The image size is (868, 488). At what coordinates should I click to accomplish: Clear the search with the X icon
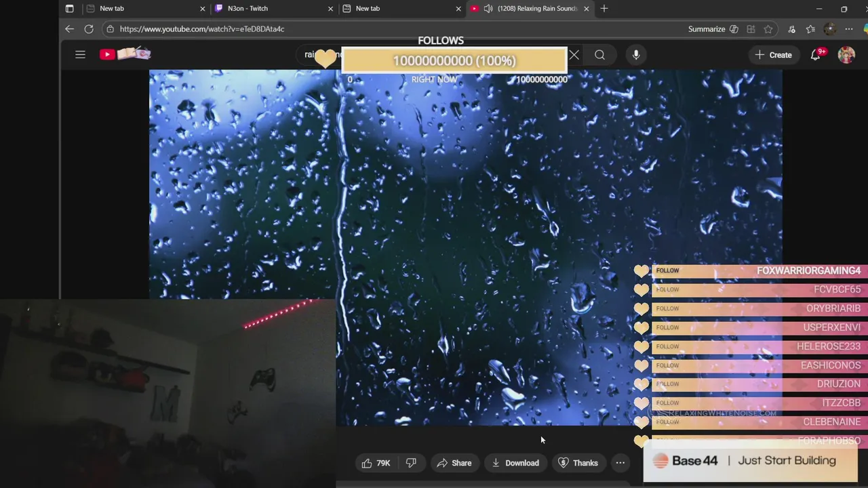tap(574, 55)
